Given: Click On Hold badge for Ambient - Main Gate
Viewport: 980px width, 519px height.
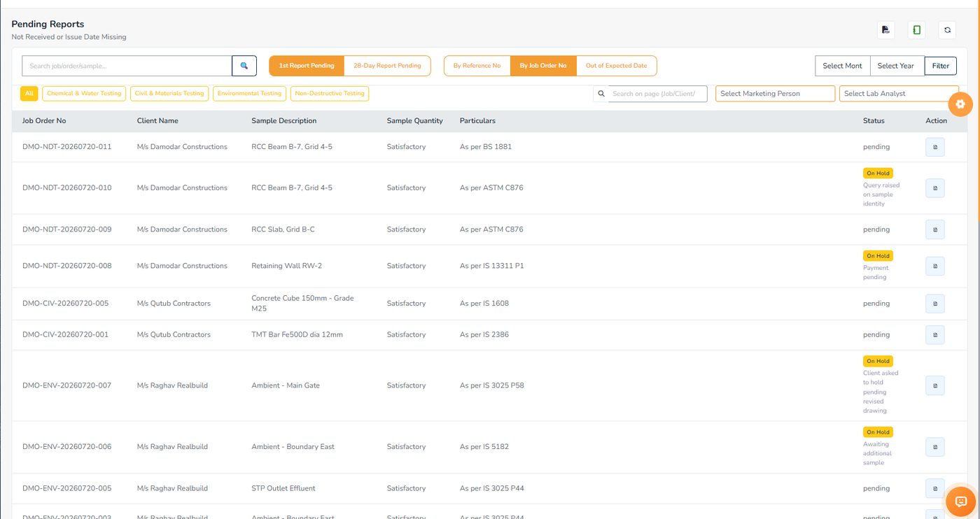Looking at the screenshot, I should (x=878, y=362).
